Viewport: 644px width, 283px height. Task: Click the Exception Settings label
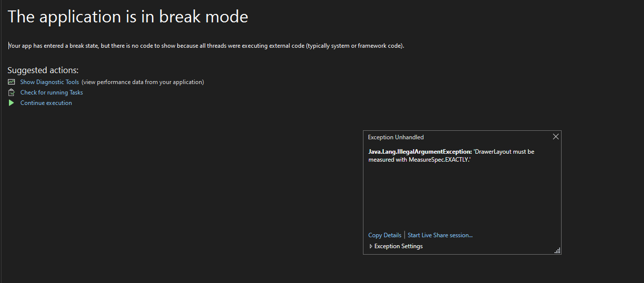(399, 246)
